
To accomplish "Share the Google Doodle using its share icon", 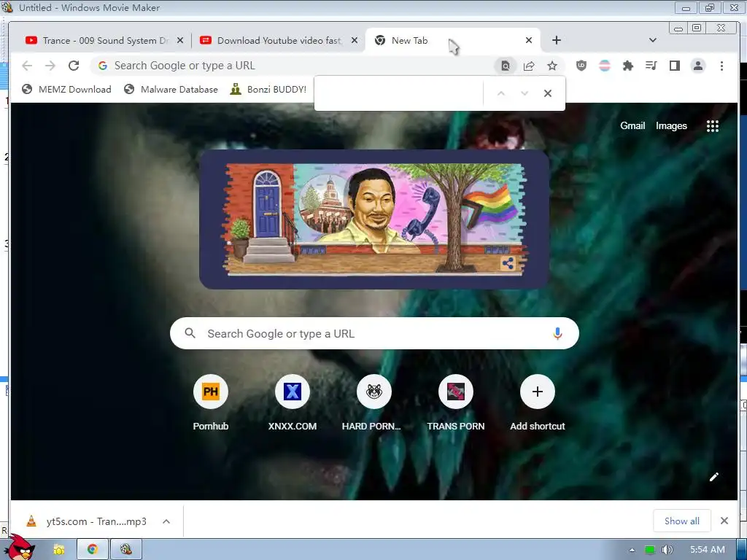I will click(x=508, y=263).
